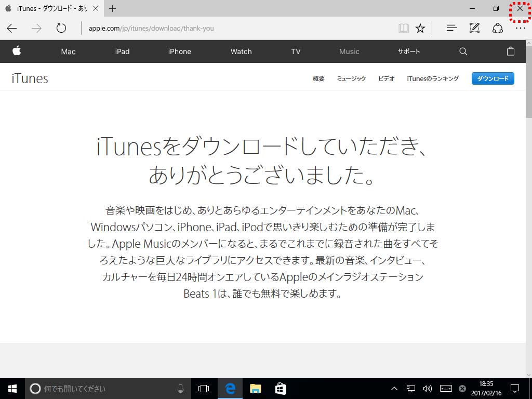532x399 pixels.
Task: Refresh the current page
Action: tap(61, 28)
